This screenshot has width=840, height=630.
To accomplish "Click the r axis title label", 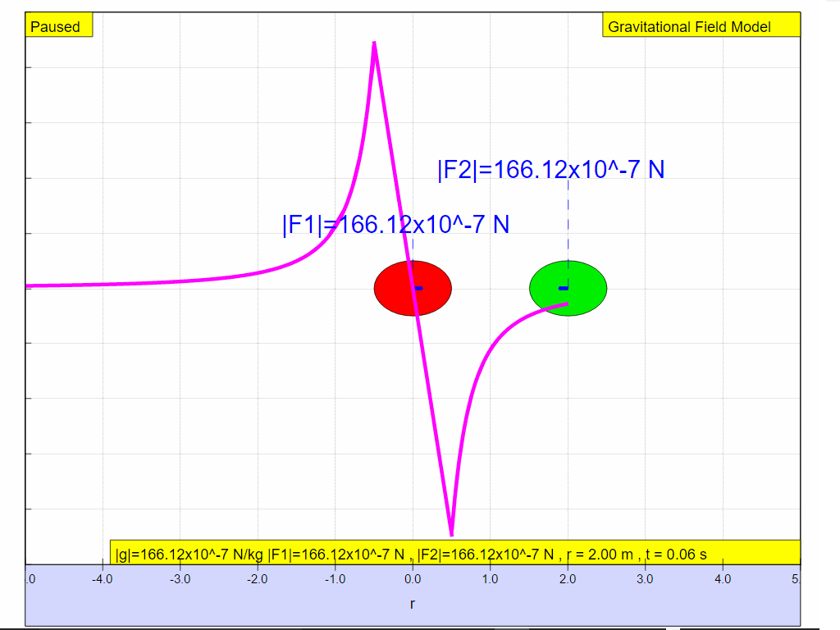I will click(x=412, y=605).
